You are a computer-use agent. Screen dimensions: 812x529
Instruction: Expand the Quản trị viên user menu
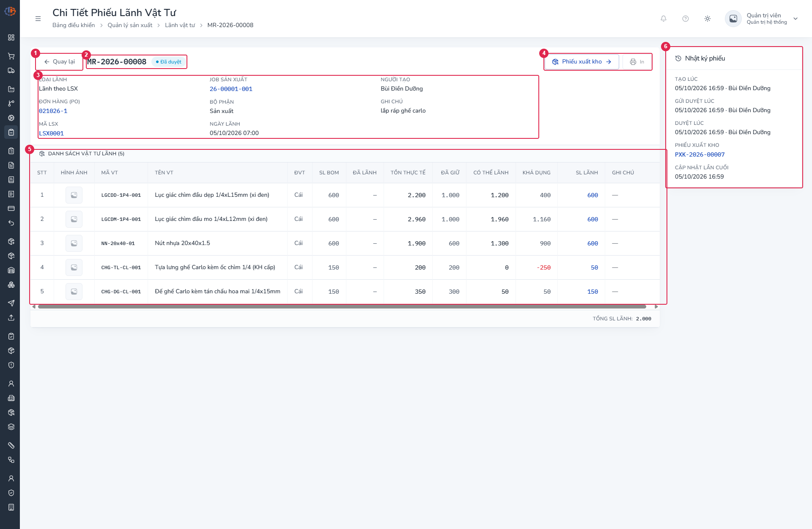coord(762,19)
